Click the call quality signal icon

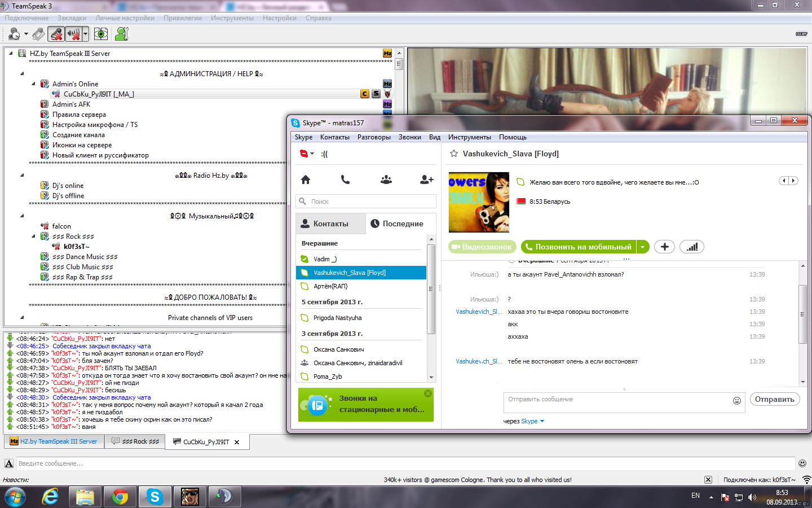(692, 247)
